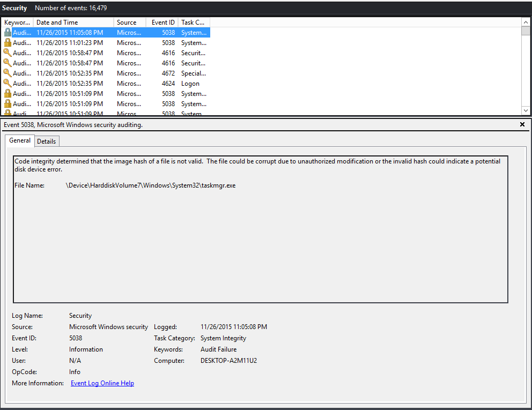Click the Task Category column header

pyautogui.click(x=193, y=23)
